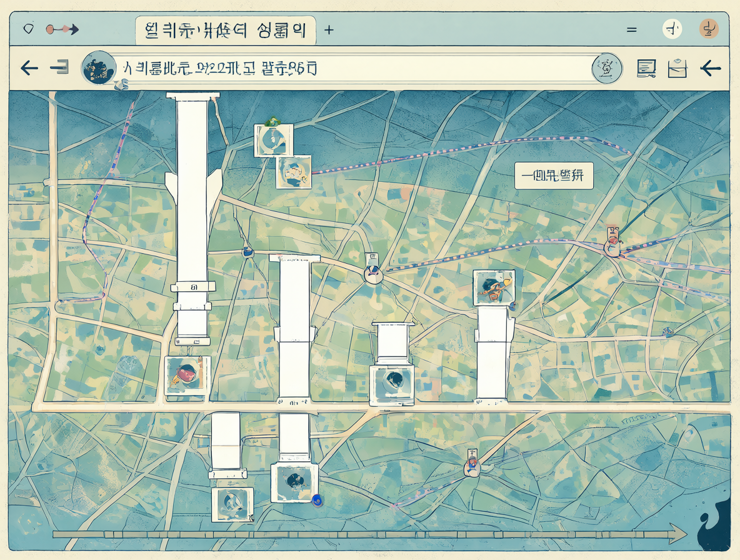Click the left arrow next to the envelope icon
This screenshot has height=560, width=740.
pos(711,68)
